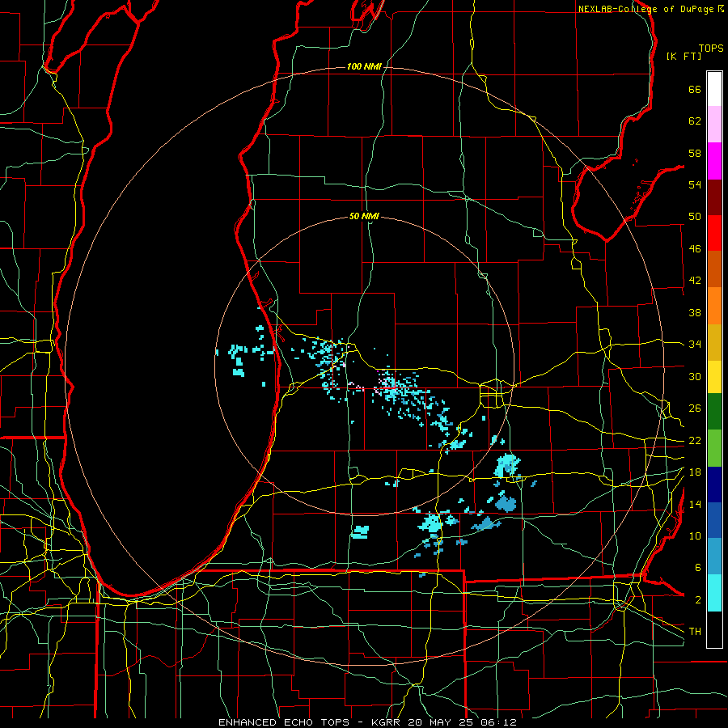Viewport: 728px width, 728px height.
Task: Click the legend value '6'
Action: pyautogui.click(x=697, y=568)
